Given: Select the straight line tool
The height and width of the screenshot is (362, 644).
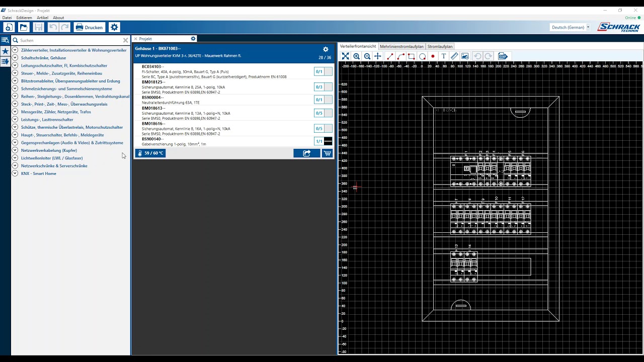Looking at the screenshot, I should coord(390,56).
